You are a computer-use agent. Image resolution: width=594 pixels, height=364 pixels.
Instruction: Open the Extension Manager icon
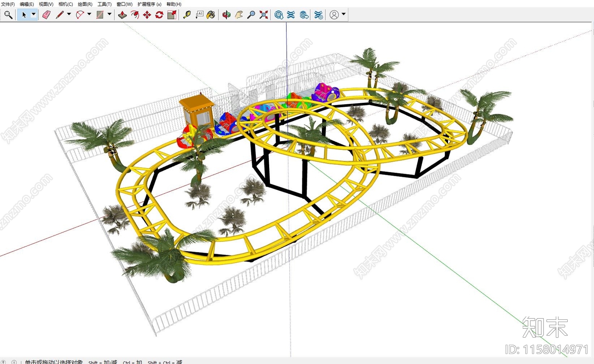tap(318, 15)
